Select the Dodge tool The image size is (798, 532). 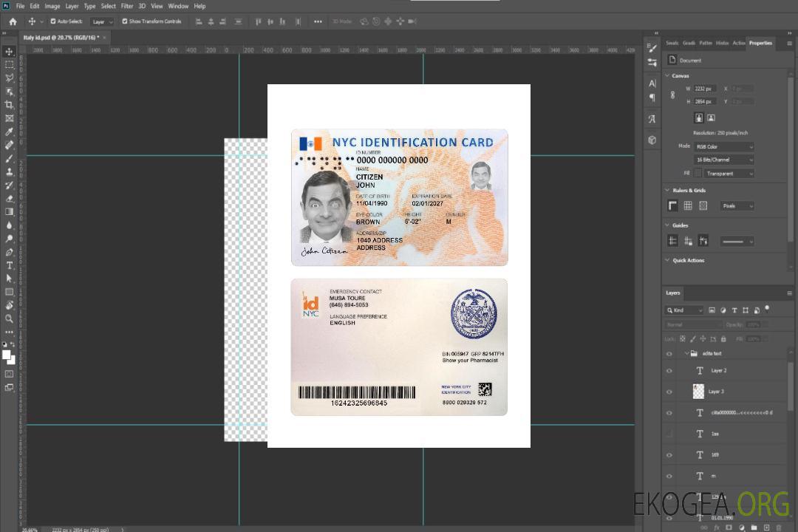(x=9, y=238)
